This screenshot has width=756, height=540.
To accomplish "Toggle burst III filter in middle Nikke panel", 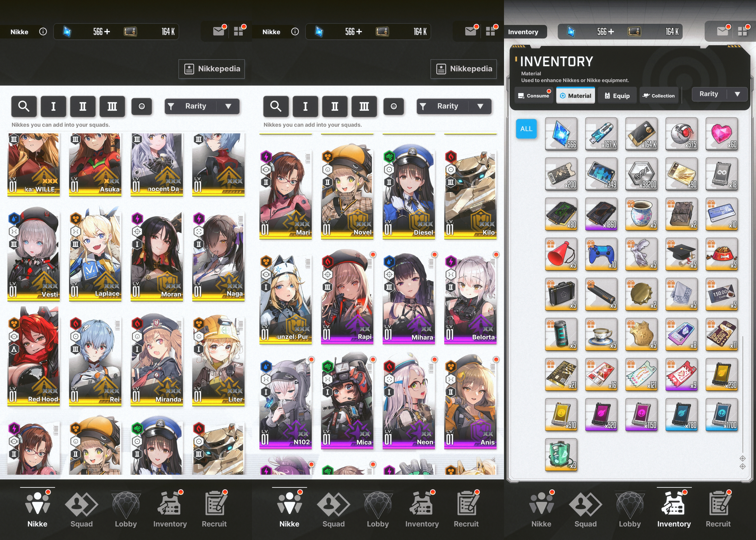I will click(364, 106).
